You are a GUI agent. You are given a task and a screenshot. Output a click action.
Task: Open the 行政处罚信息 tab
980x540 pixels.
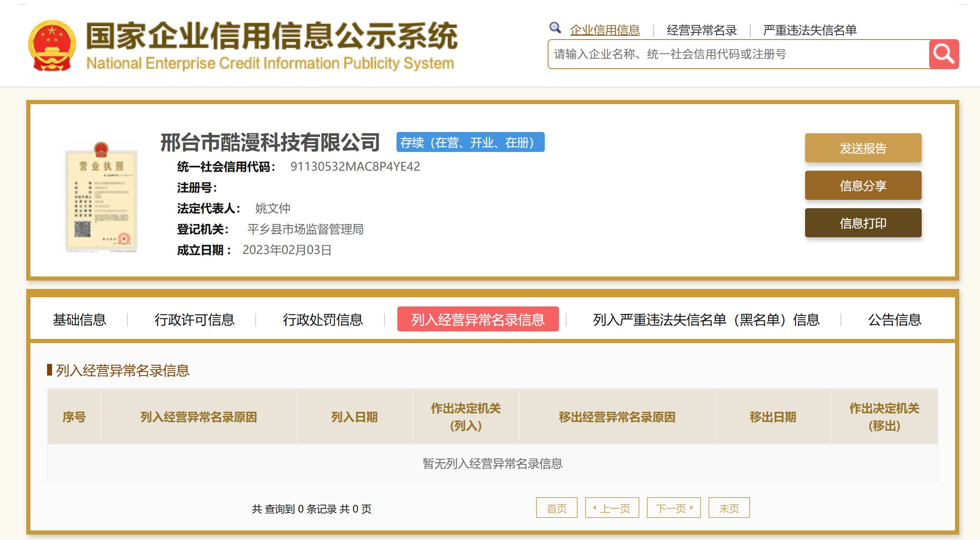[x=323, y=319]
